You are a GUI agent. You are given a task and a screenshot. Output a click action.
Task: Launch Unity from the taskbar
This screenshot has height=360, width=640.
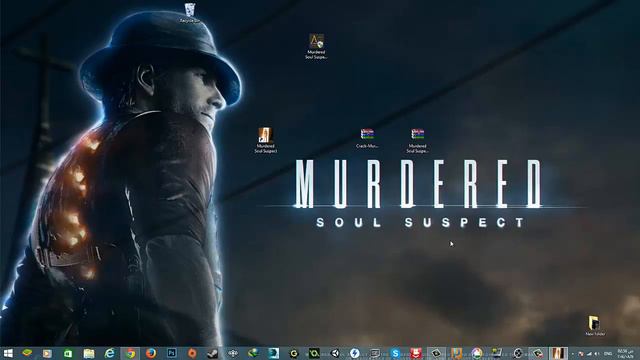point(335,353)
